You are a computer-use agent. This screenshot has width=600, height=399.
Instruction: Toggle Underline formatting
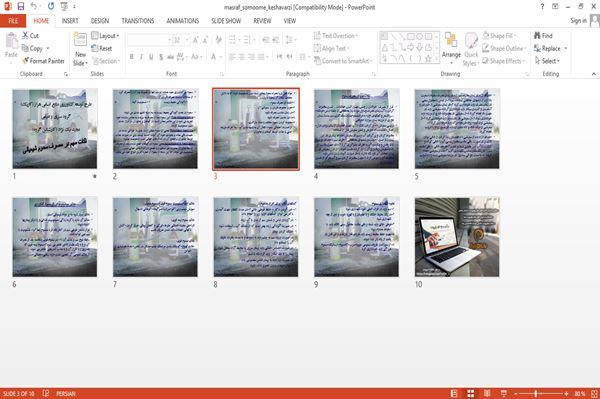tap(151, 57)
